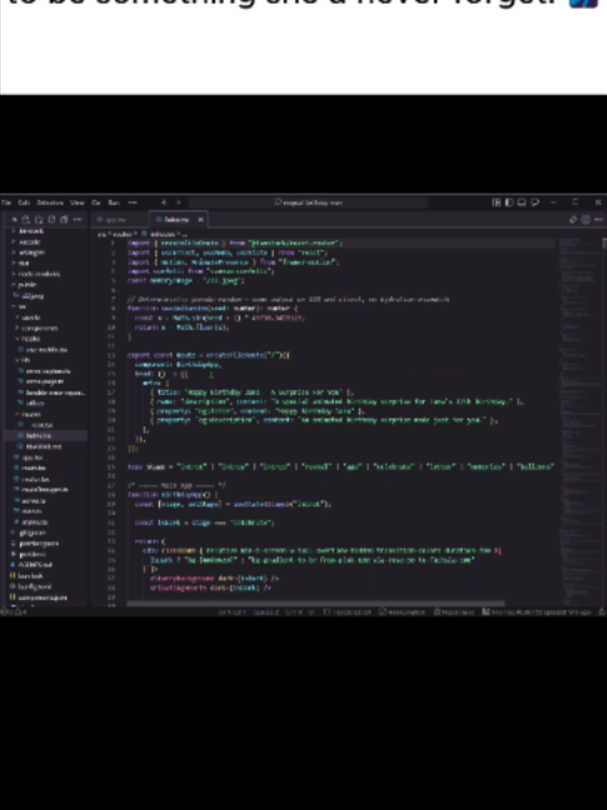Click the first editor action icon left of the ellipsis
The height and width of the screenshot is (810, 607).
pyautogui.click(x=573, y=220)
